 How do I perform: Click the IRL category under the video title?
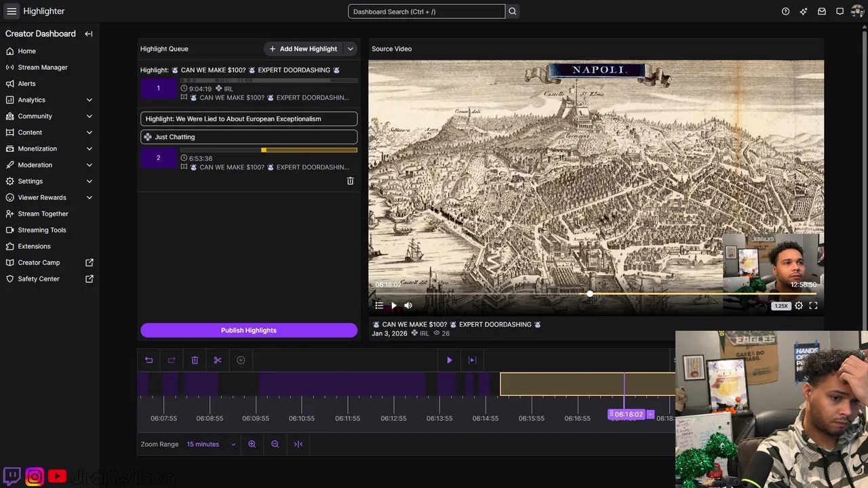[420, 333]
